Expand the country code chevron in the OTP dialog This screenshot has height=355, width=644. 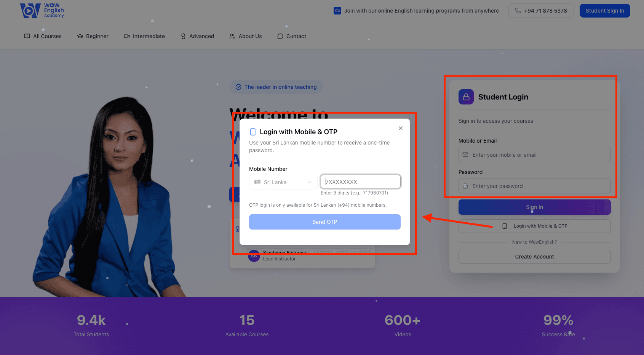coord(309,182)
